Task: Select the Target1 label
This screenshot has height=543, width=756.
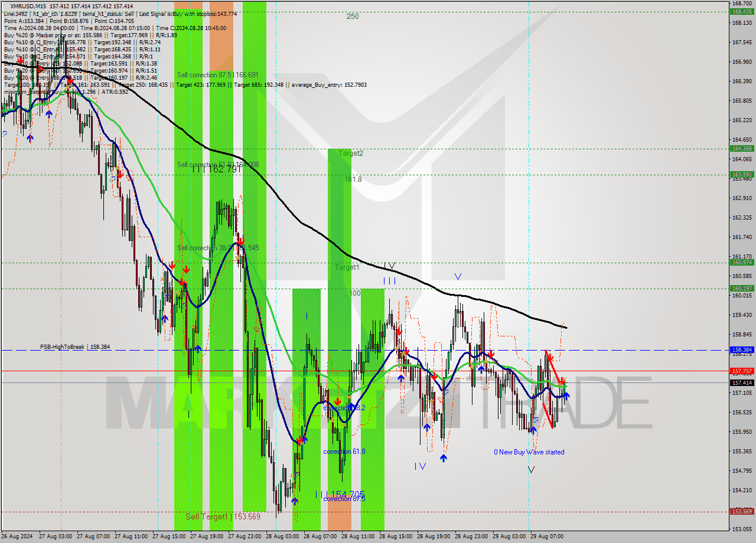Action: (x=347, y=267)
